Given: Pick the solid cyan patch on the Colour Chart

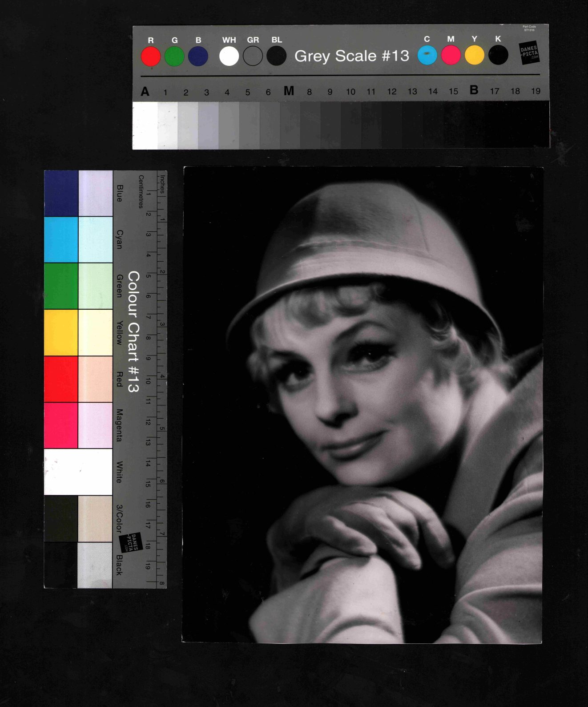Looking at the screenshot, I should (x=61, y=239).
